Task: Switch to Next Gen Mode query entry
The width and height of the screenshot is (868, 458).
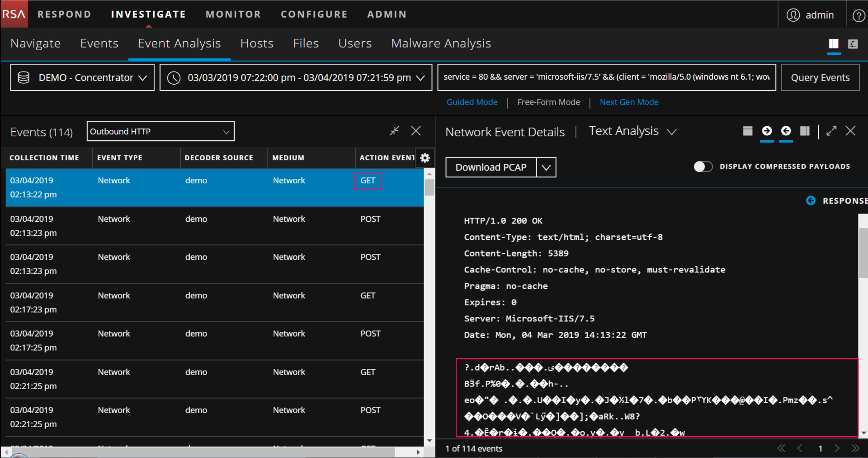Action: [x=628, y=102]
